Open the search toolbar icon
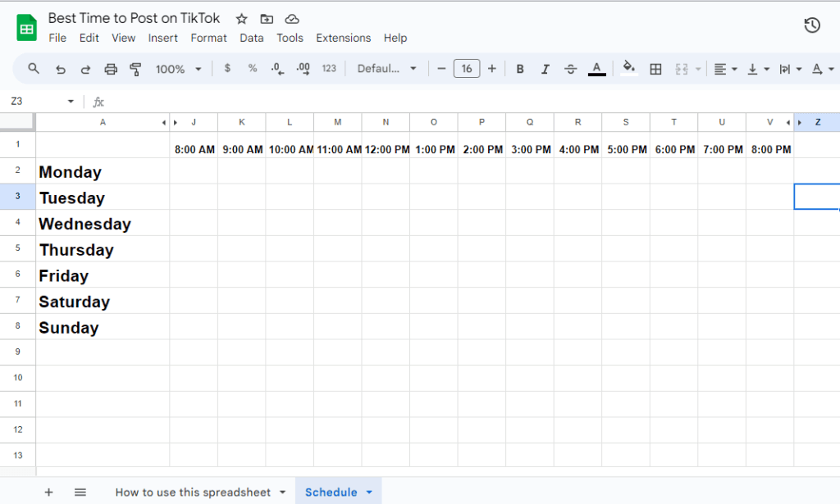840x504 pixels. (33, 69)
